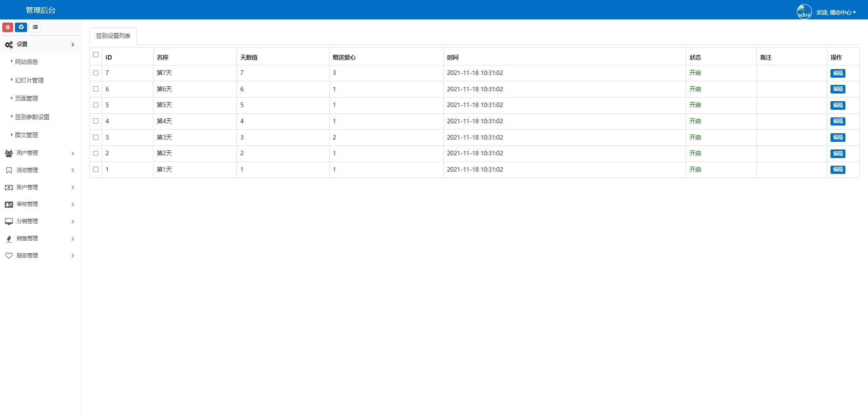The width and height of the screenshot is (868, 415).
Task: Click the 管理后台 title in the header
Action: [41, 10]
